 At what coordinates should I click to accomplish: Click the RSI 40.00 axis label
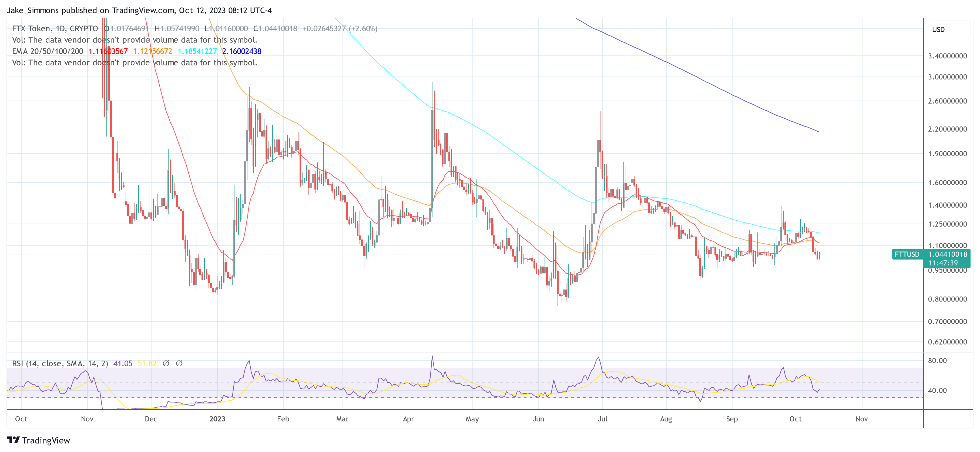click(x=937, y=390)
